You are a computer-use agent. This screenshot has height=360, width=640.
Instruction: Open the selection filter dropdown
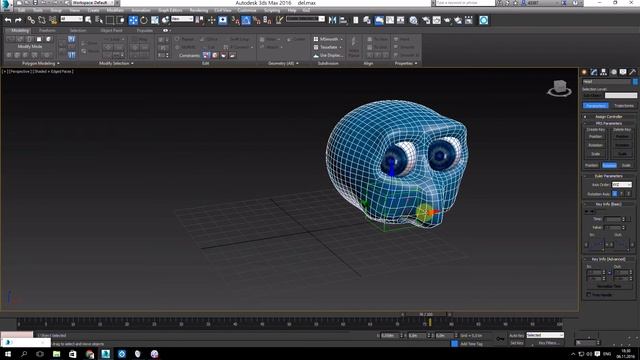(71, 19)
